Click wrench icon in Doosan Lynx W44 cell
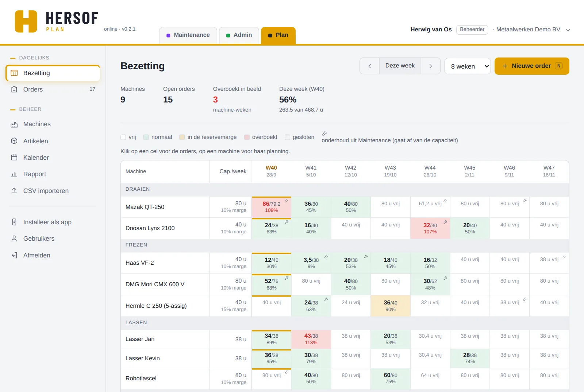Image resolution: width=584 pixels, height=392 pixels. click(x=446, y=222)
